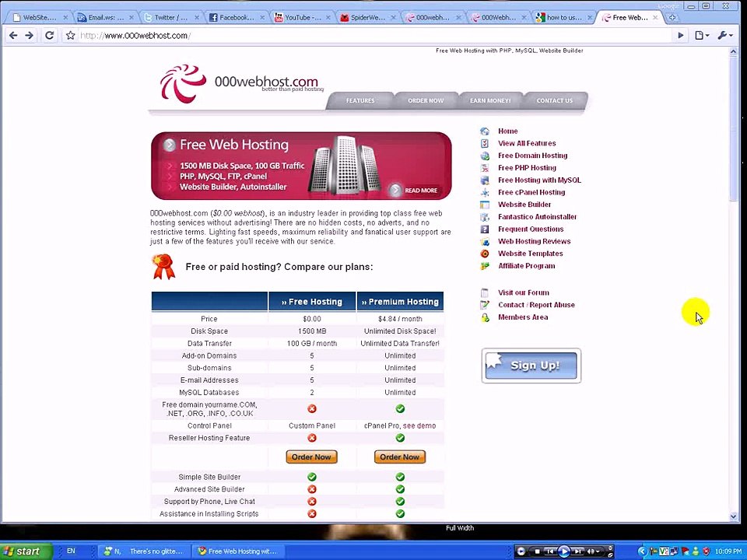Click the page scrollbar up arrow
The width and height of the screenshot is (747, 560).
[733, 51]
